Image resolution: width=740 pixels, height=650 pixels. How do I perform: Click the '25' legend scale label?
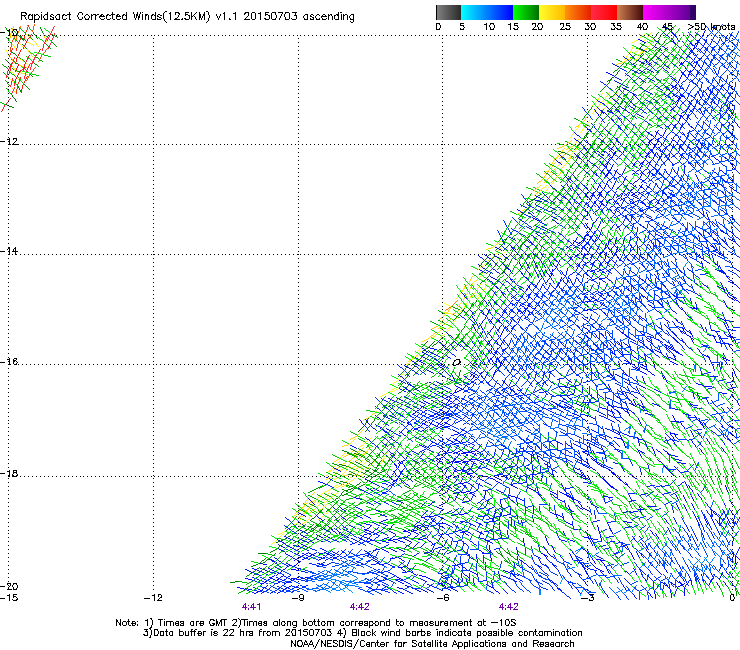(x=564, y=27)
